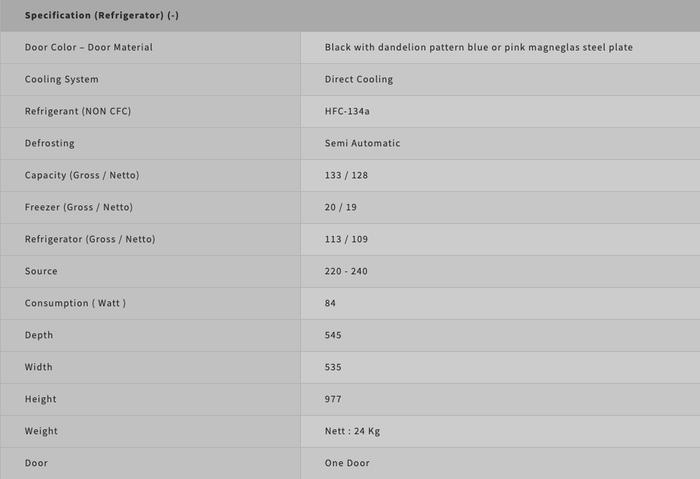The height and width of the screenshot is (479, 700).
Task: Collapse the Specification (Refrigerator) section header
Action: tap(102, 16)
